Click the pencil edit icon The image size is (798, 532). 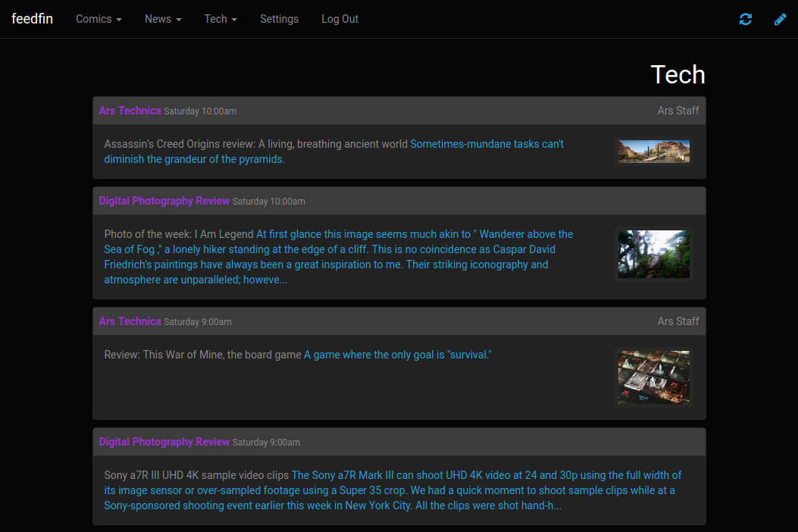780,20
